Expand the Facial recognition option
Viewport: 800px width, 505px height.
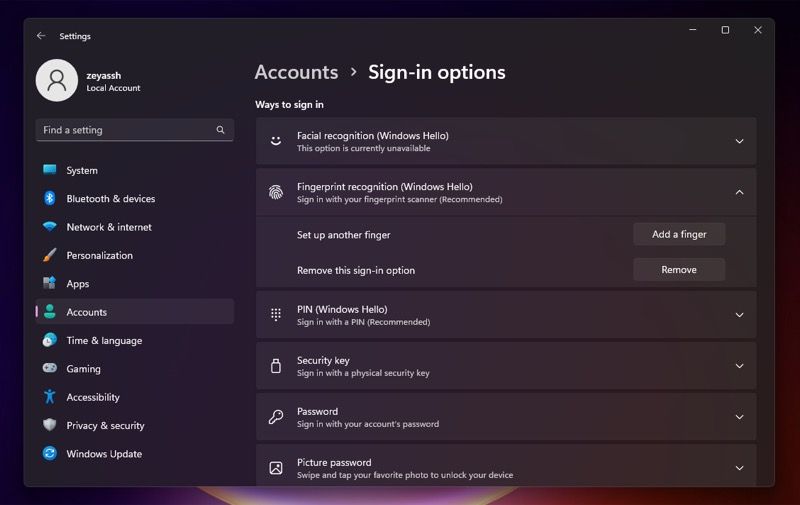click(x=739, y=141)
